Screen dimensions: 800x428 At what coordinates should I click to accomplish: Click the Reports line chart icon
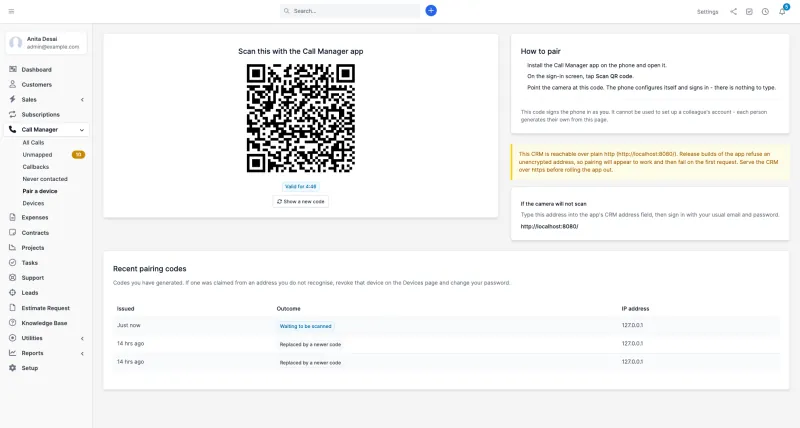click(x=13, y=353)
